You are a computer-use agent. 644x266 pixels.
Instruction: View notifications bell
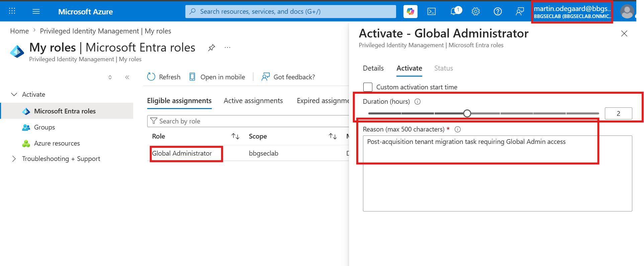454,11
